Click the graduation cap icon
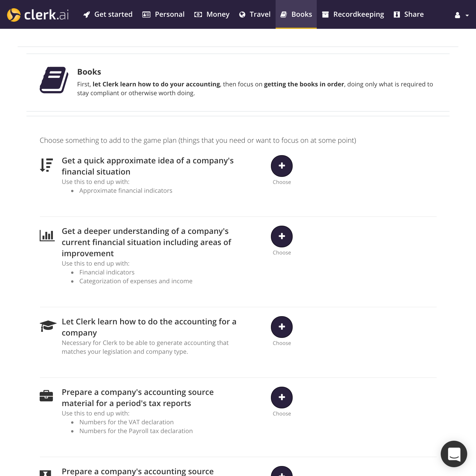Image resolution: width=476 pixels, height=476 pixels. (48, 326)
